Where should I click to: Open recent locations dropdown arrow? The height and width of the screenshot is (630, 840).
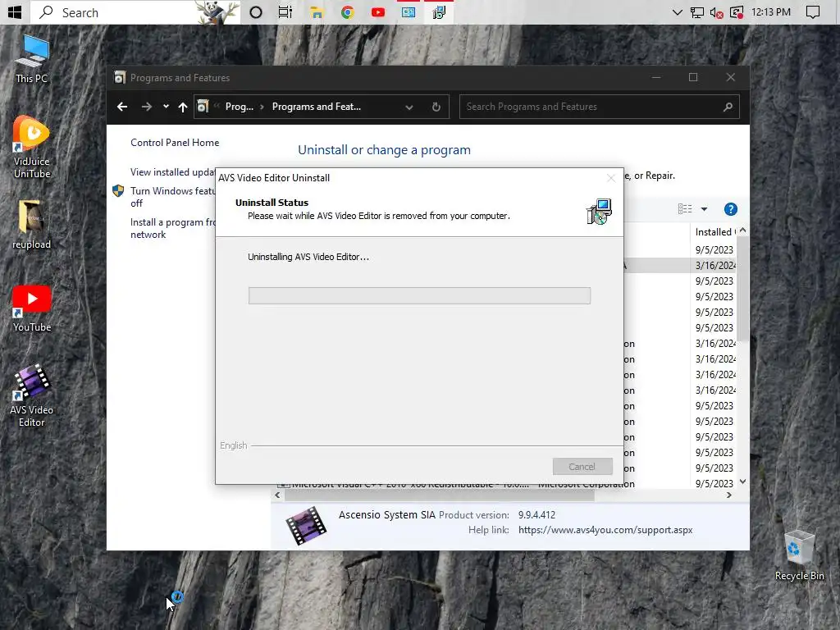pyautogui.click(x=166, y=106)
